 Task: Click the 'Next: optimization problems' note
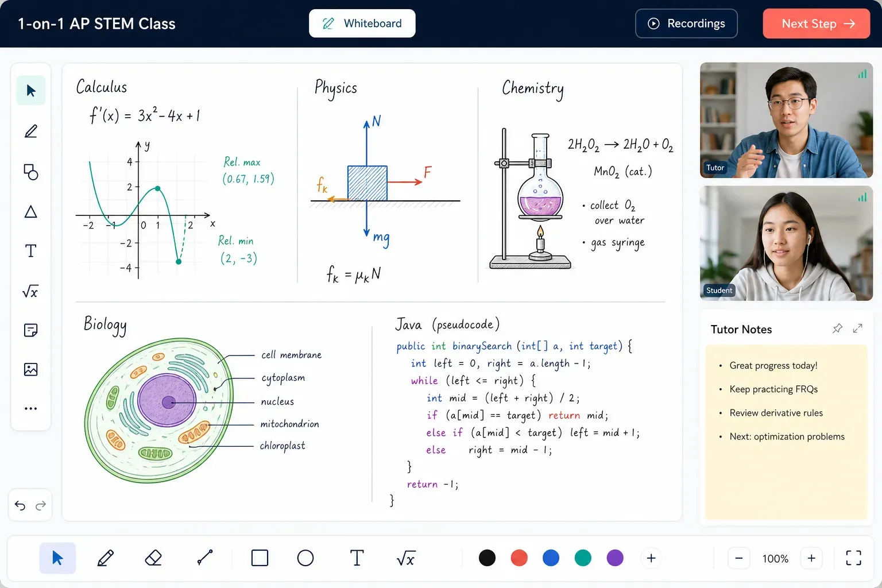coord(787,436)
